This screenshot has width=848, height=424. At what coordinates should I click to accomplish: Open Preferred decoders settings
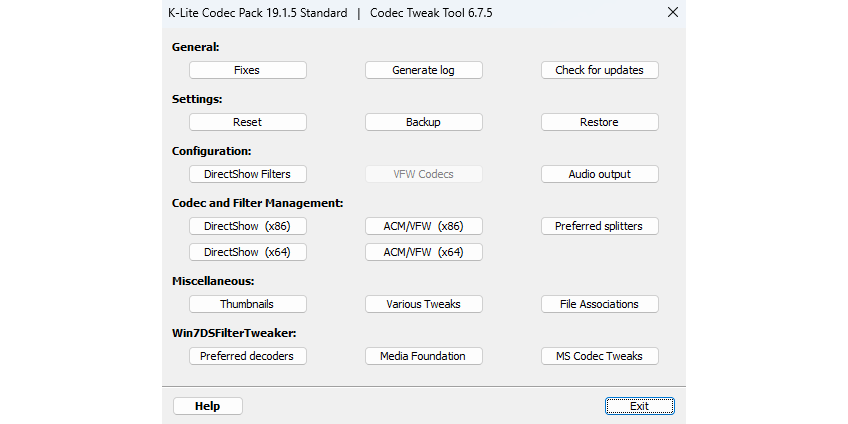(x=247, y=356)
